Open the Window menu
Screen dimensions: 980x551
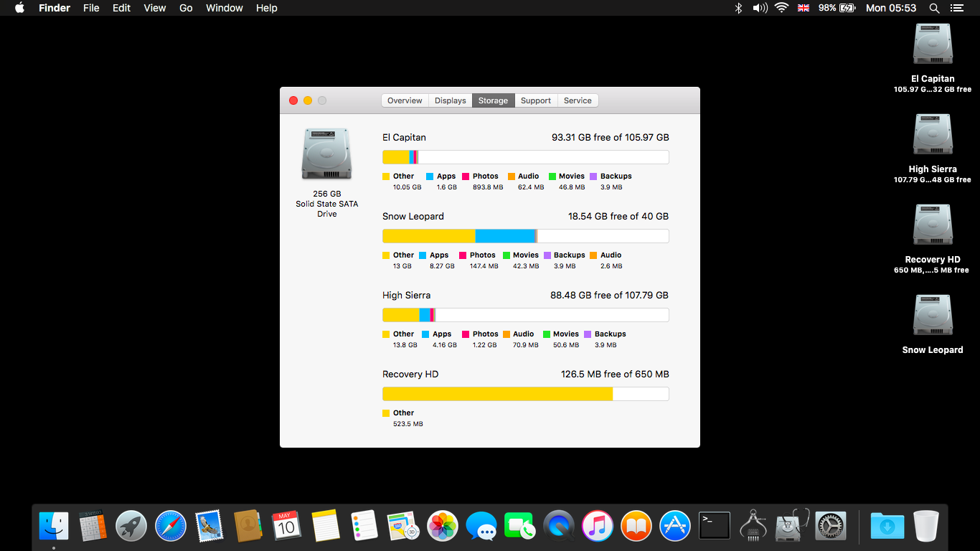tap(225, 8)
